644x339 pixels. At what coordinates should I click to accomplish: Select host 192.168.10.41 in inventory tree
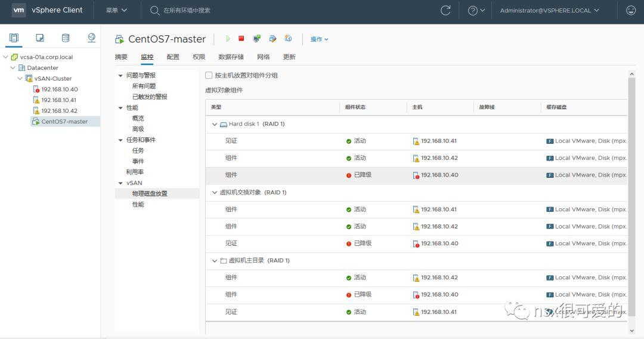[58, 100]
